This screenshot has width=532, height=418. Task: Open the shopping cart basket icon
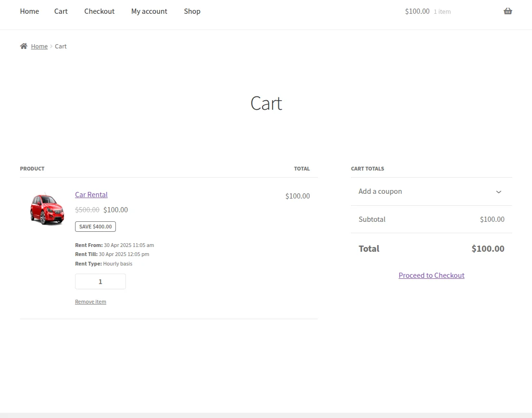[508, 11]
